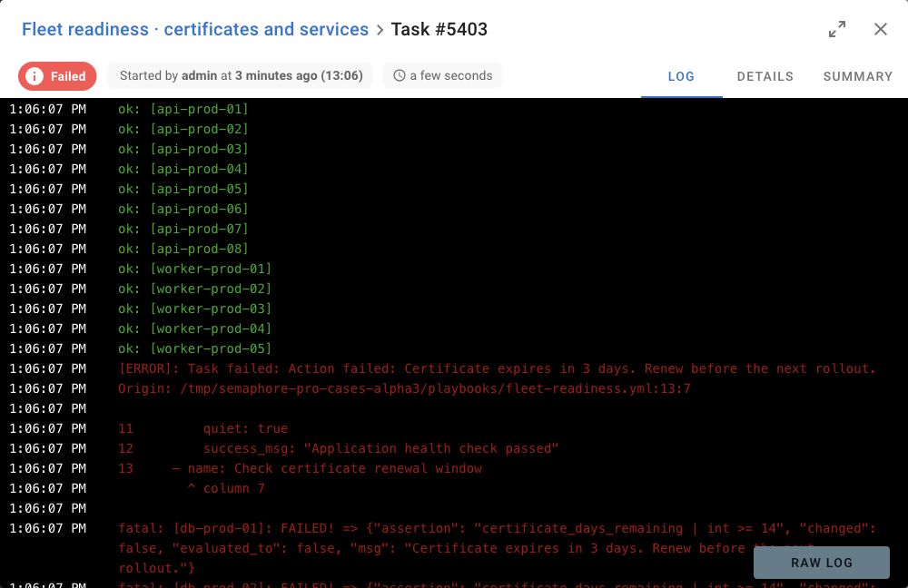The width and height of the screenshot is (908, 588).
Task: Select log line ok: [worker-prod-01]
Action: (194, 269)
